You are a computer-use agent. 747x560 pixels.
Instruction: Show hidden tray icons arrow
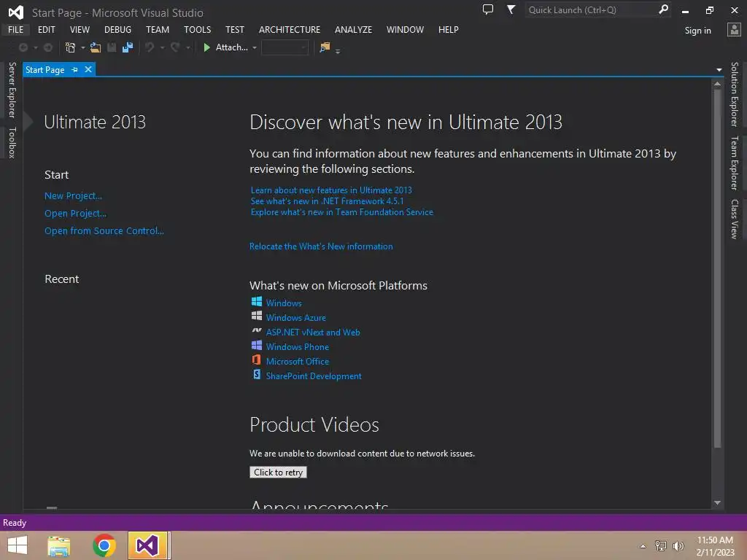(x=643, y=546)
